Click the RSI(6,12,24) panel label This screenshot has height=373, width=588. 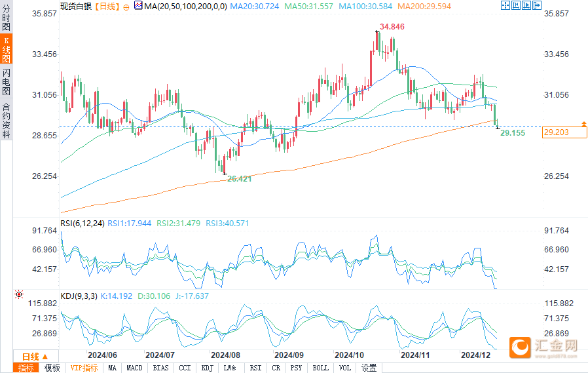83,224
